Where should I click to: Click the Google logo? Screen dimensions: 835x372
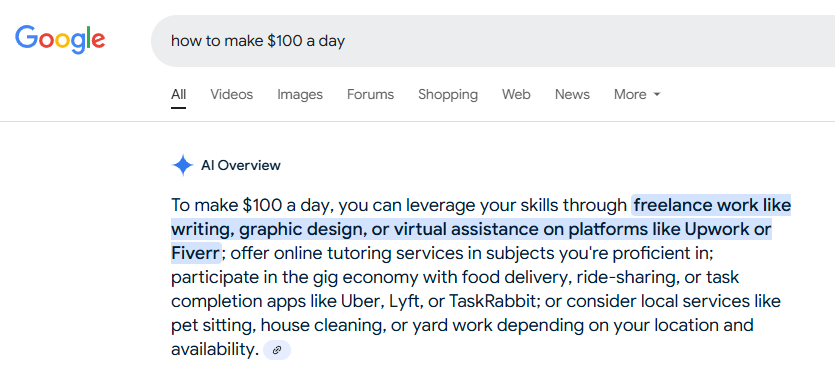(60, 40)
